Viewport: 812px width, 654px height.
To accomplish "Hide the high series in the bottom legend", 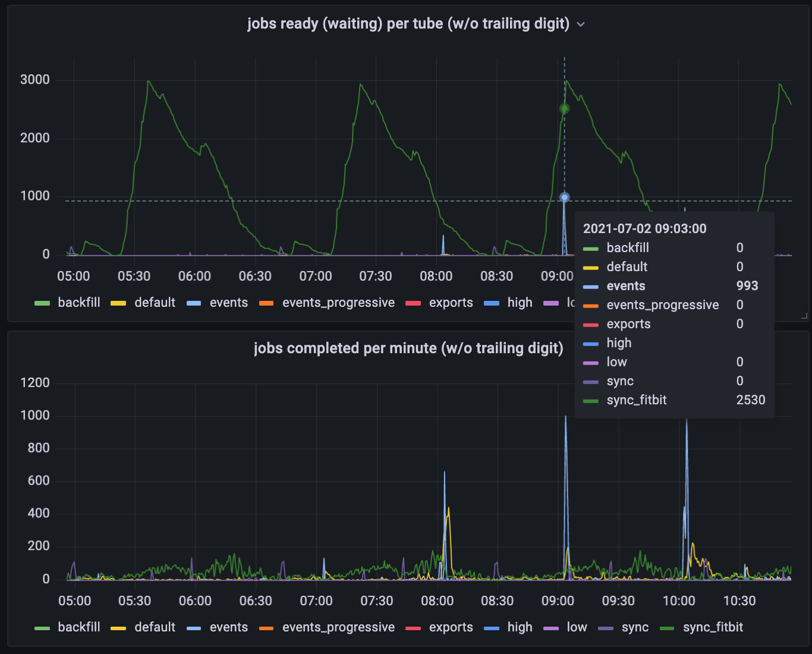I will 520,627.
